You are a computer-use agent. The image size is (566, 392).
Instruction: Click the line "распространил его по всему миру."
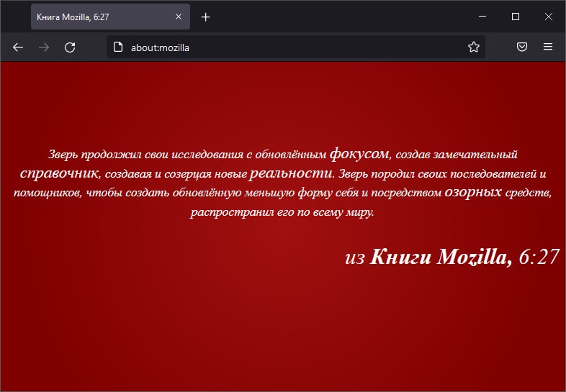click(x=282, y=212)
